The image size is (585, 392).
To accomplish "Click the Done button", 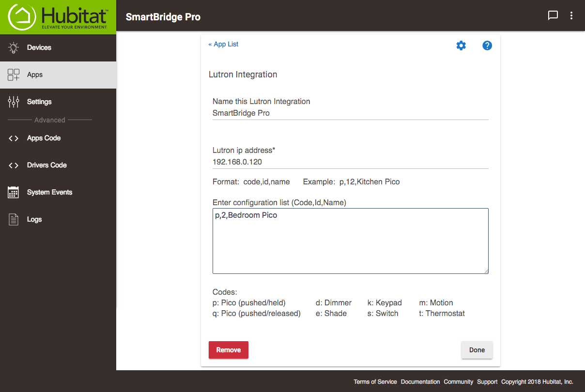I will pos(477,350).
